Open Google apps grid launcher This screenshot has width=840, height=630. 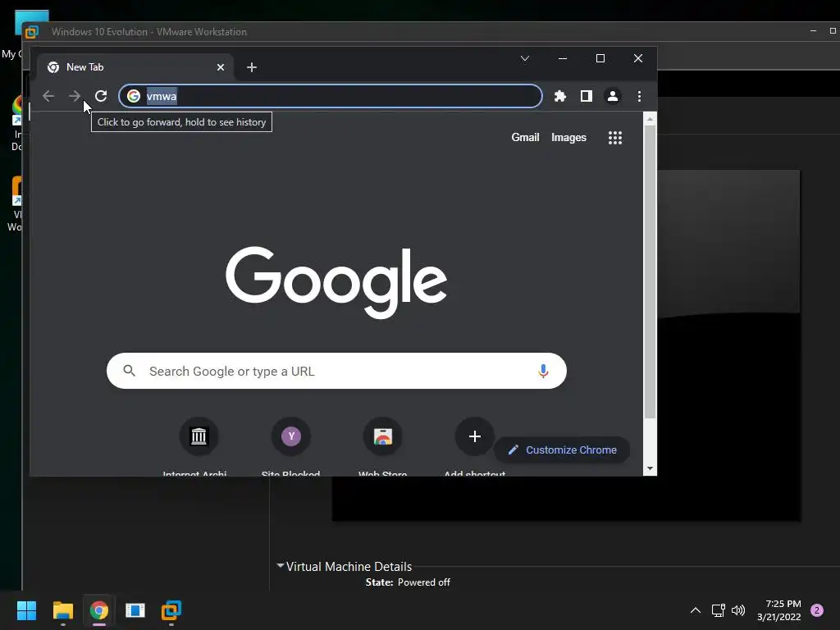pyautogui.click(x=615, y=138)
